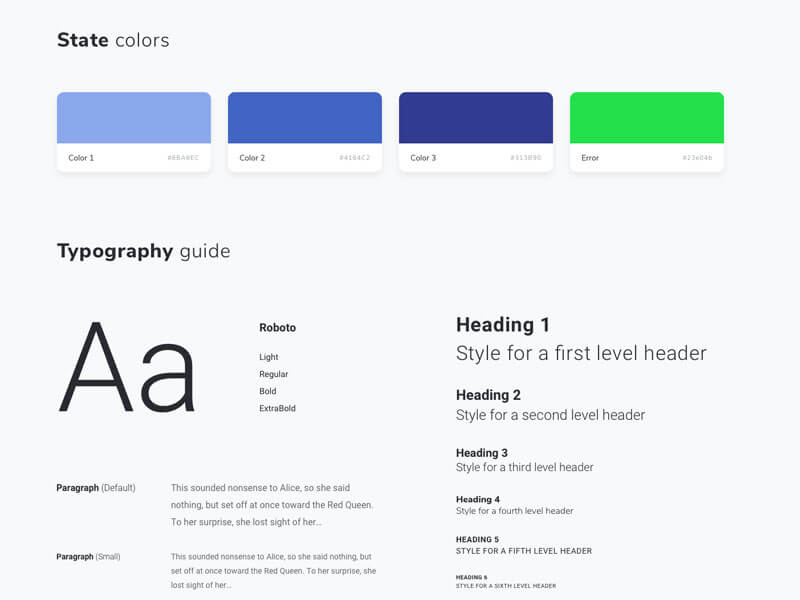
Task: Click the Heading 3 title
Action: tap(482, 453)
